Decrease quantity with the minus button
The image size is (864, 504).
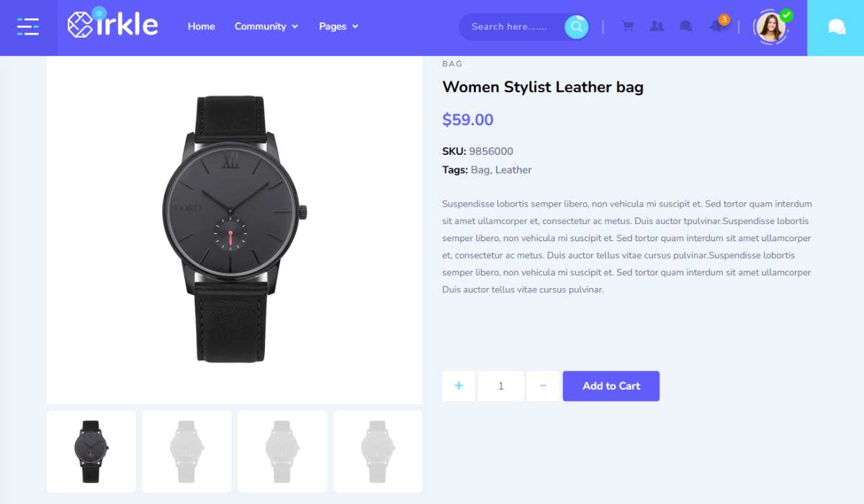[543, 386]
